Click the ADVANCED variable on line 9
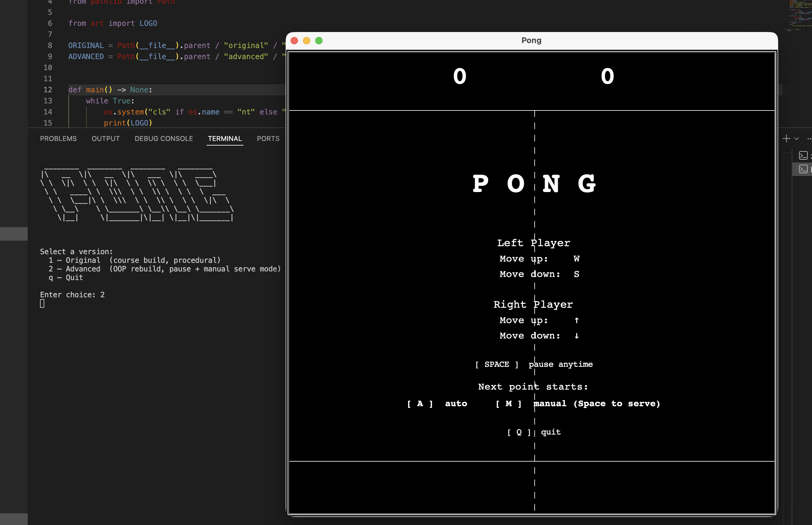812x525 pixels. [x=86, y=57]
